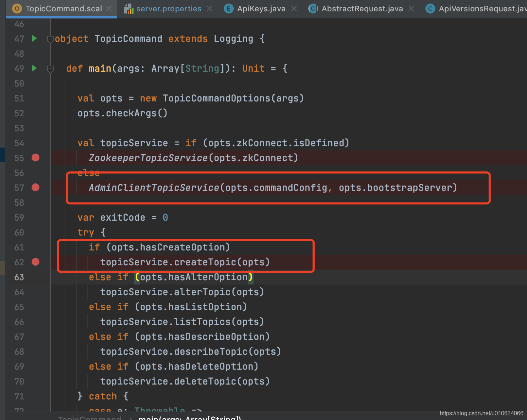
Task: Click on isDefined in line 54
Action: click(319, 143)
